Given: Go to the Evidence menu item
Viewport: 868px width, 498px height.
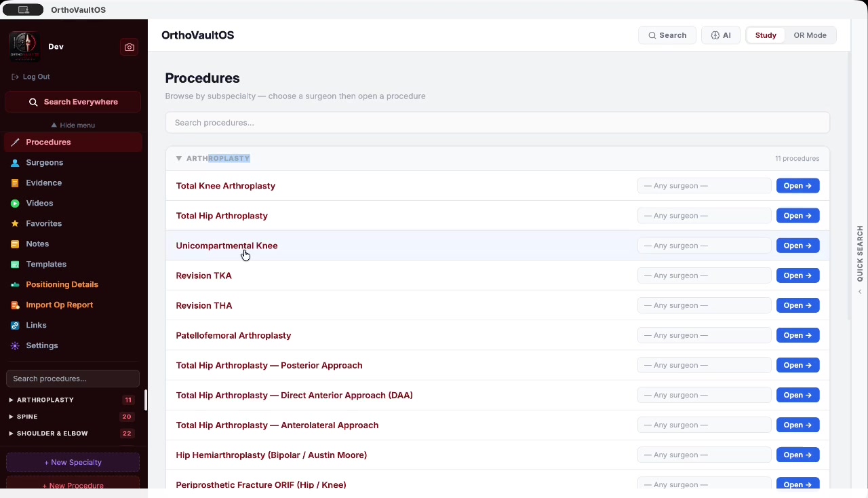Looking at the screenshot, I should click(x=73, y=183).
